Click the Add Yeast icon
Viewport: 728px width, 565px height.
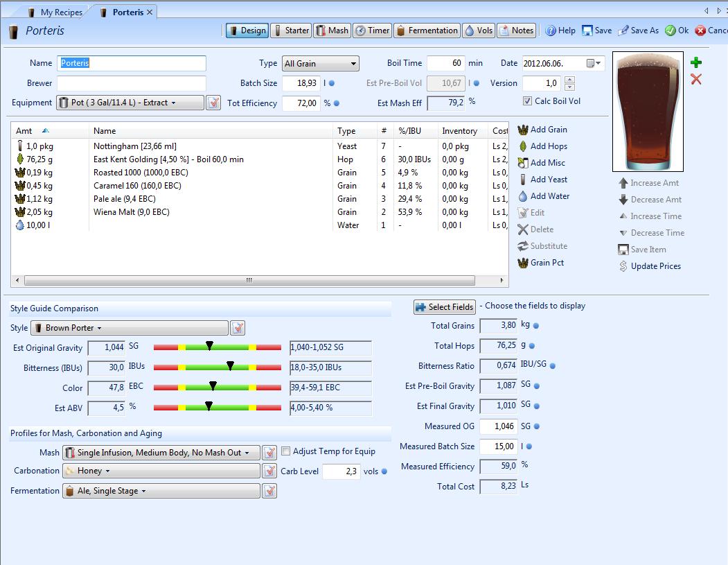point(523,180)
